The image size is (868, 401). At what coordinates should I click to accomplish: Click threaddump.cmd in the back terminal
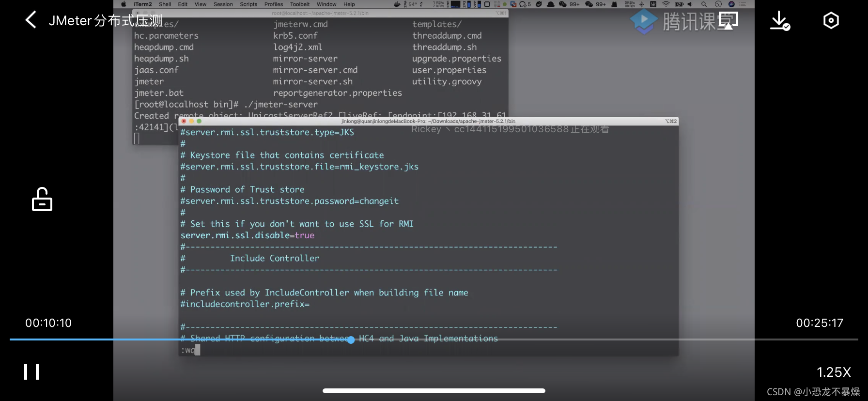[x=447, y=36]
